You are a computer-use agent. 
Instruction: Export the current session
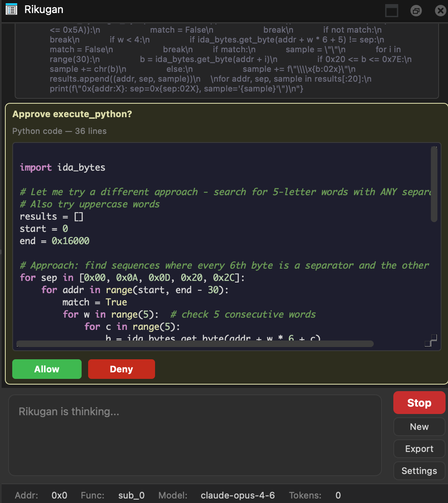419,448
